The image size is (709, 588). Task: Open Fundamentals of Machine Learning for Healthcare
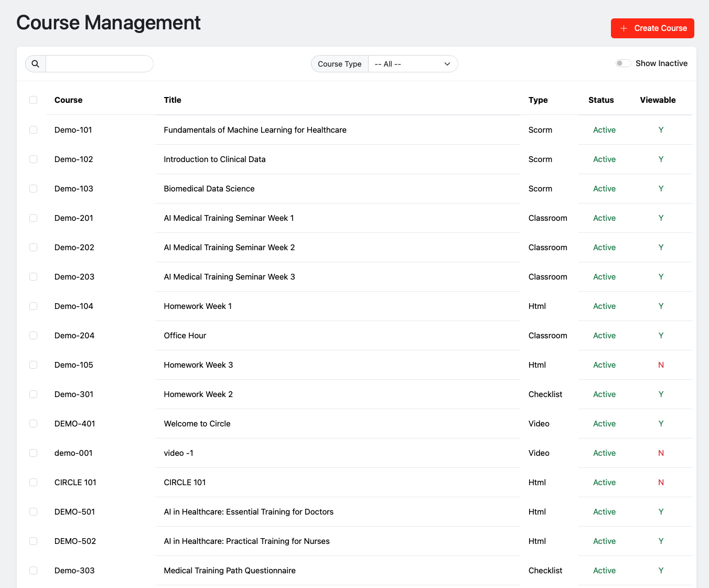coord(255,130)
